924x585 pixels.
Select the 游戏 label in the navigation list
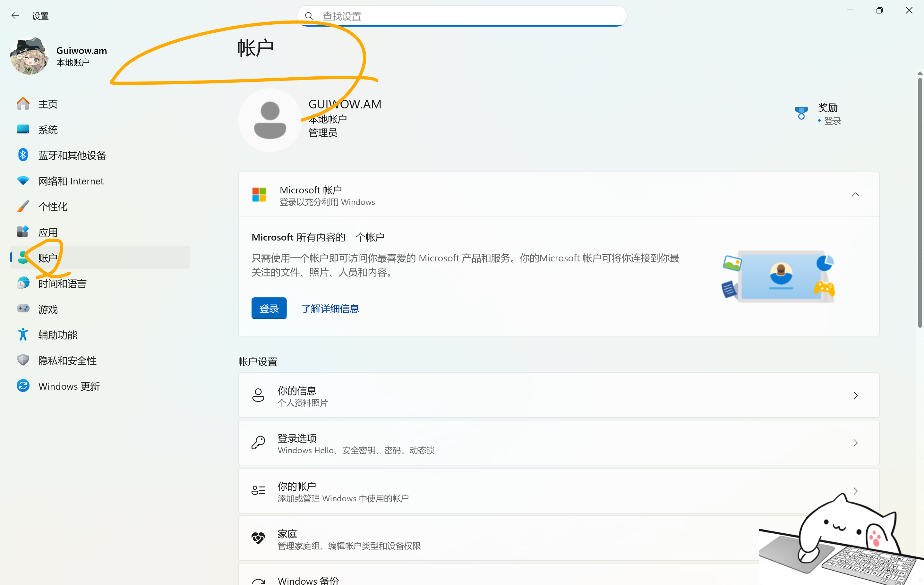[48, 309]
